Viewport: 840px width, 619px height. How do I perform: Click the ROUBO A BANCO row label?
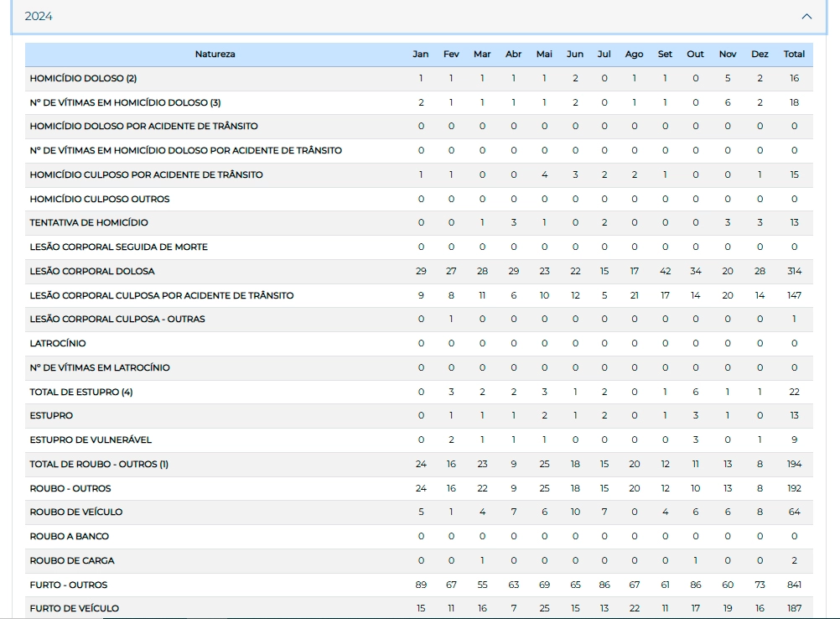70,537
